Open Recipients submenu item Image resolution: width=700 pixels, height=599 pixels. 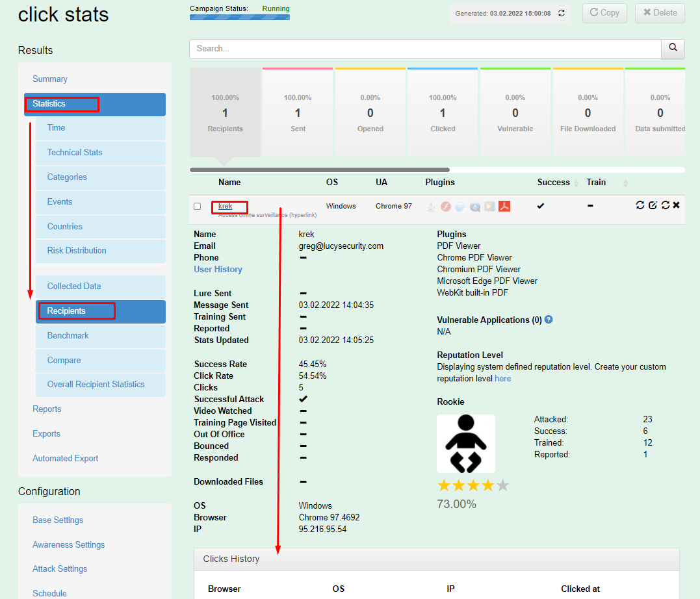(101, 311)
